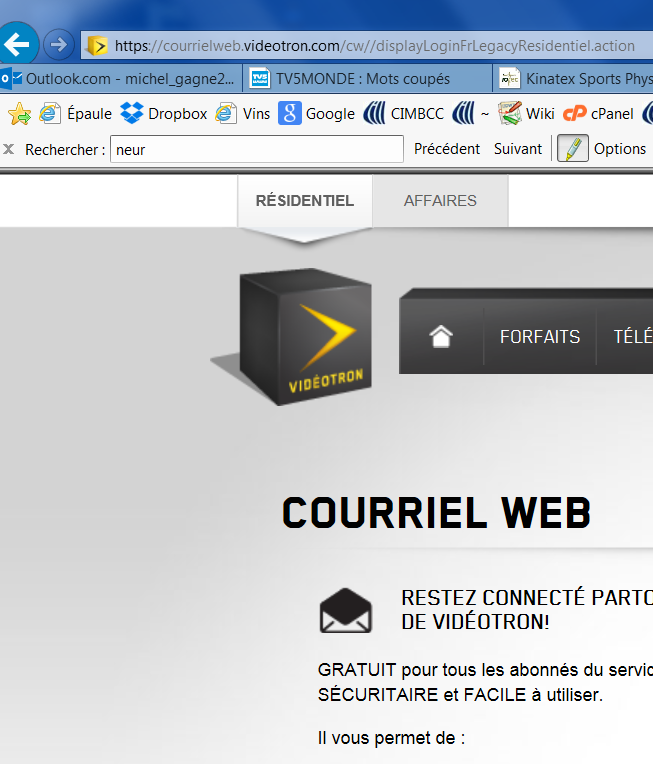Open the Forfaits navigation menu

tap(540, 337)
